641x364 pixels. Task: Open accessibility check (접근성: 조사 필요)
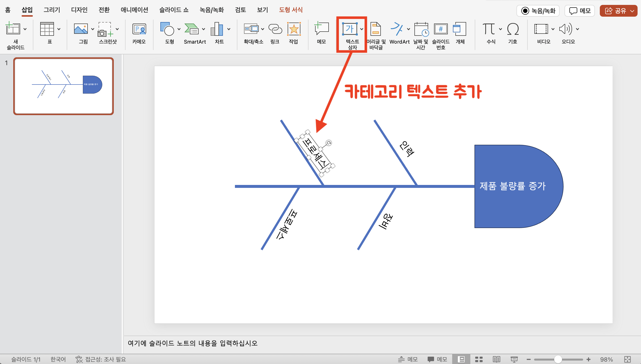coord(101,359)
